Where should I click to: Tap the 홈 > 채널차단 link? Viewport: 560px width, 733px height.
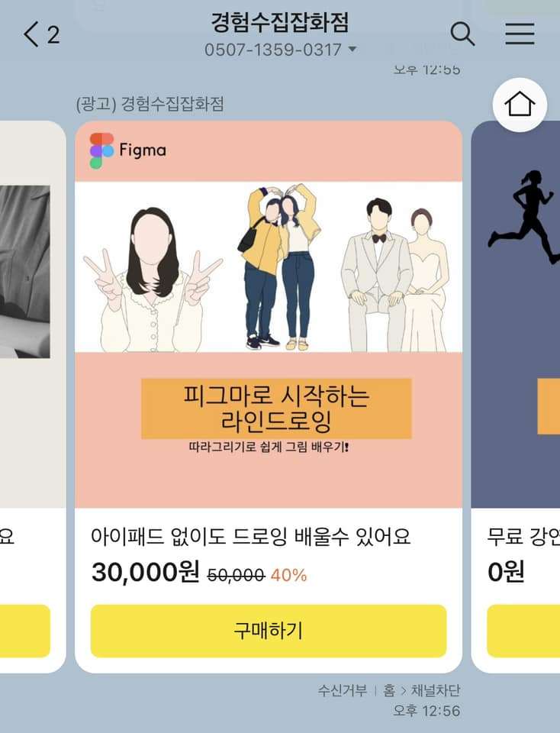(x=421, y=690)
